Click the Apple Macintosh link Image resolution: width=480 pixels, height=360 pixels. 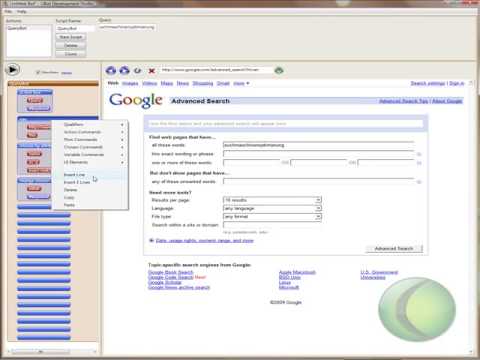pyautogui.click(x=297, y=272)
